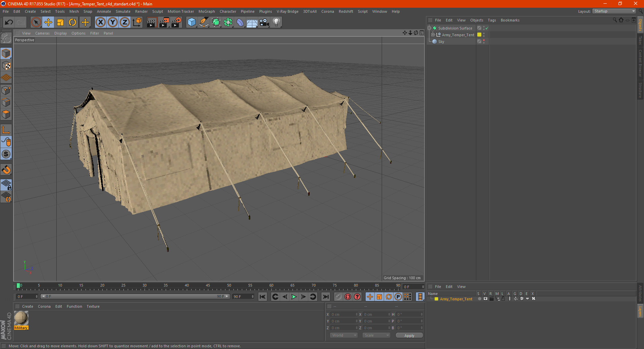
Task: Select the Sky object
Action: [441, 42]
